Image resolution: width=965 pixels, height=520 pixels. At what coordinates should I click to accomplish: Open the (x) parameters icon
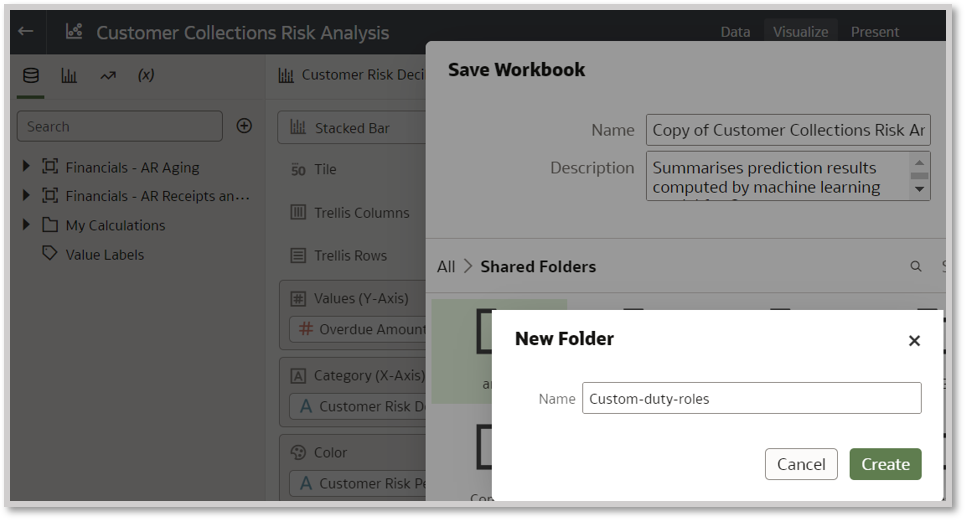coord(146,75)
